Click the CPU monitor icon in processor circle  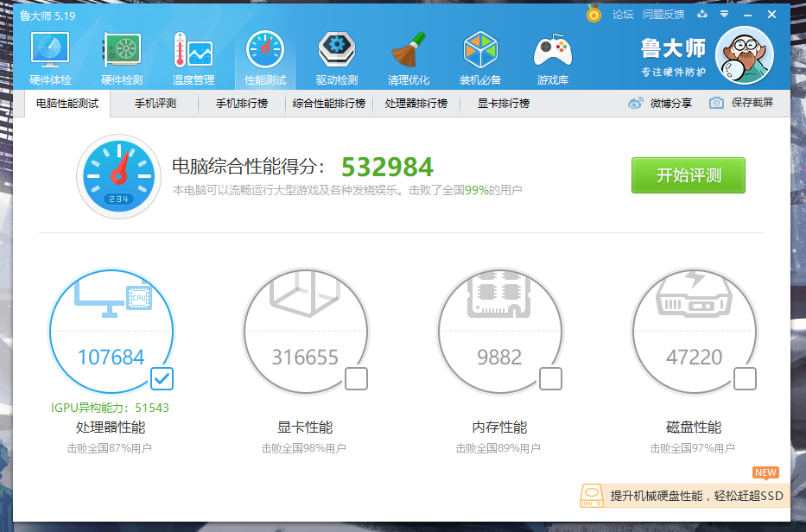click(114, 299)
